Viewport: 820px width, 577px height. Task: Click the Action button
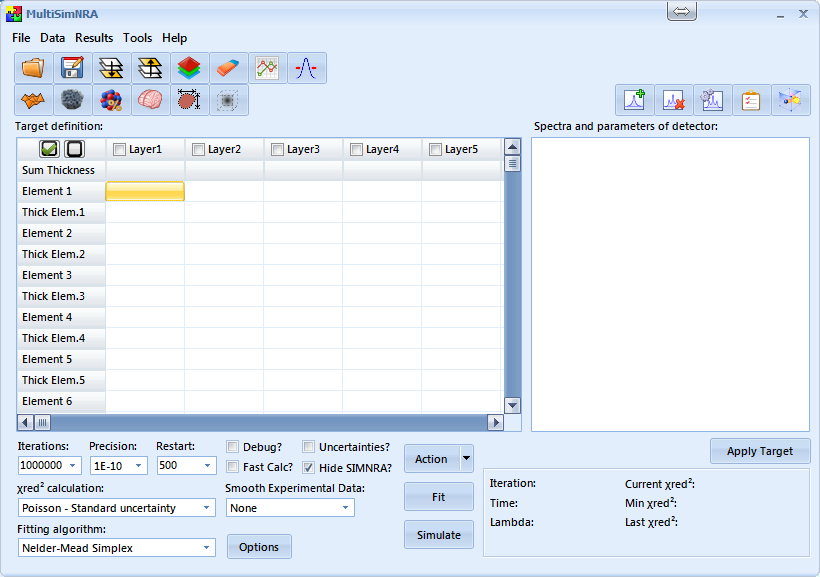pos(431,459)
